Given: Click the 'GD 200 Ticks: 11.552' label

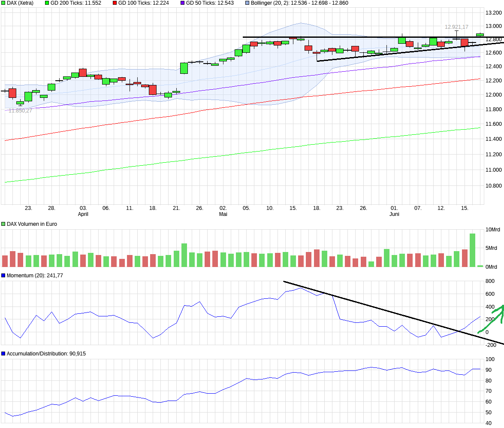Looking at the screenshot, I should 76,3.
